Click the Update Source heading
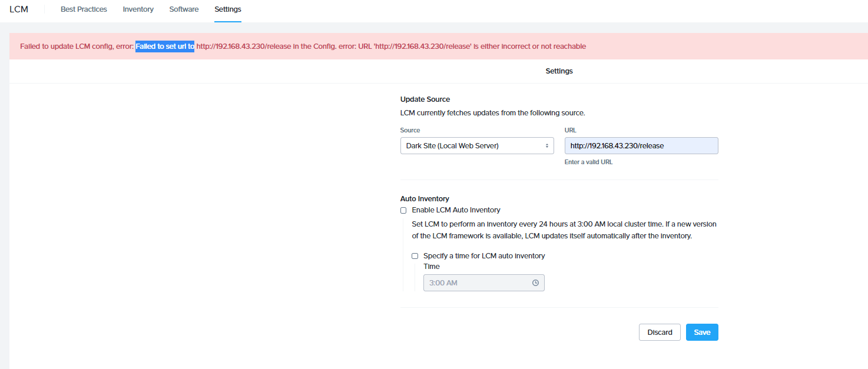The image size is (868, 369). (425, 99)
